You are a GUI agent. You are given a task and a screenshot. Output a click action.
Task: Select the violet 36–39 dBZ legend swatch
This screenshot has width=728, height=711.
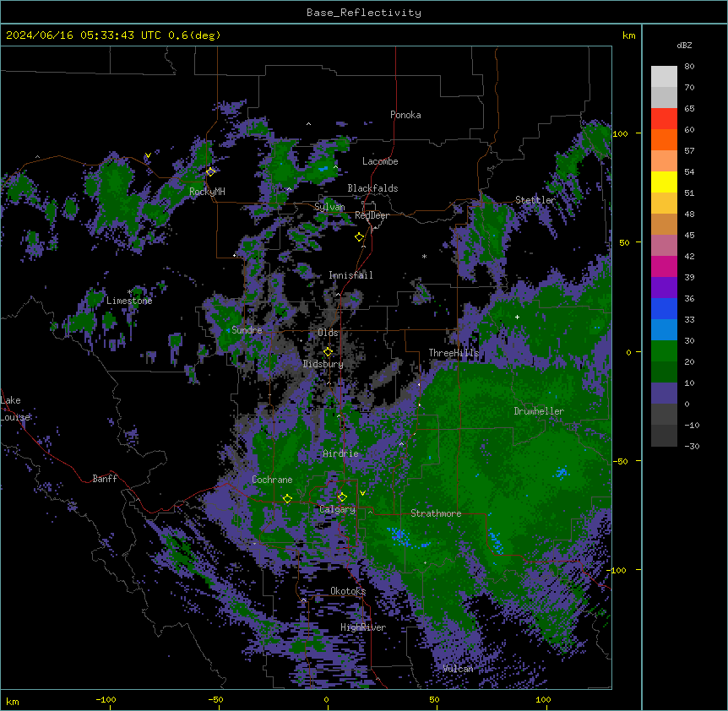pos(664,287)
